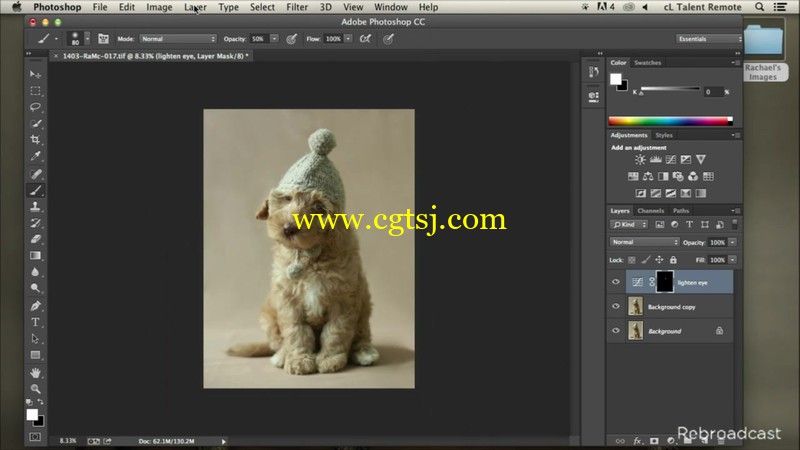Select the lighten eye layer mask thumbnail

pos(664,282)
